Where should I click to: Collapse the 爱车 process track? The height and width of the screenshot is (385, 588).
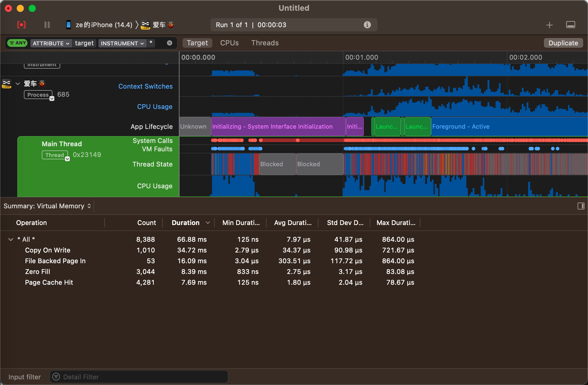18,84
